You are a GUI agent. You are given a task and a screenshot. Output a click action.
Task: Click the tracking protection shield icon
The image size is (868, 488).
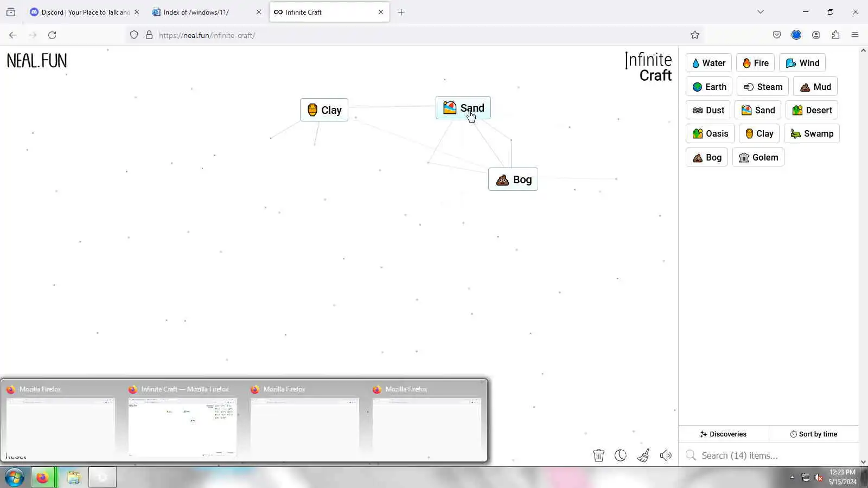pyautogui.click(x=134, y=35)
